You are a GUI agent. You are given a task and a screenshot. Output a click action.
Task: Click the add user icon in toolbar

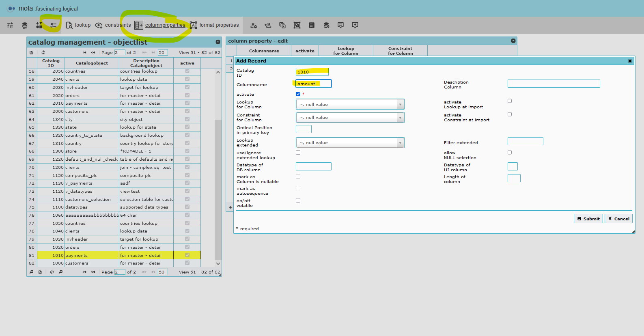(268, 25)
